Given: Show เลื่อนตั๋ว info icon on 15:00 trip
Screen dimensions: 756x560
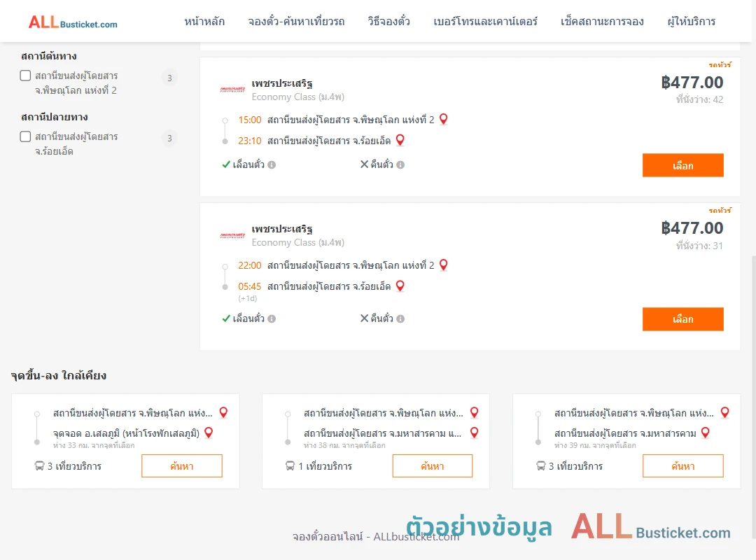Looking at the screenshot, I should coord(272,165).
